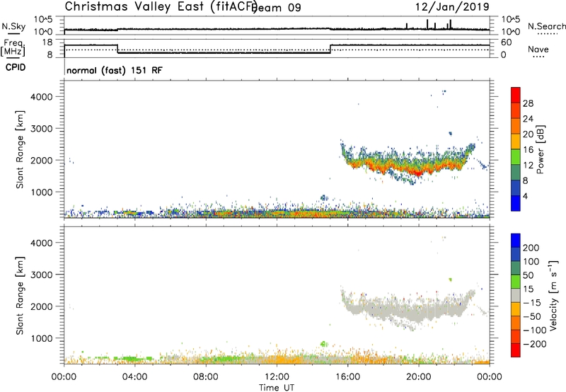
Task: Click the '2000' tick of the power panel
Action: (x=41, y=160)
